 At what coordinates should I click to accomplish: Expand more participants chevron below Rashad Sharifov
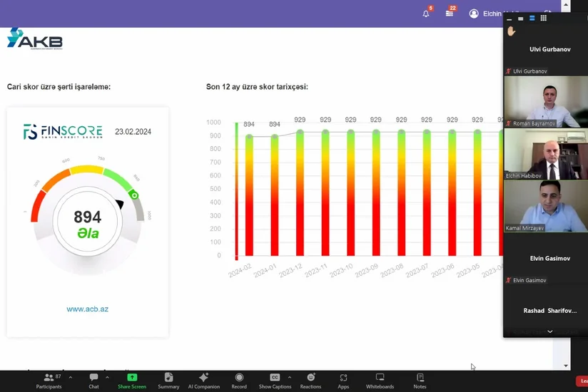point(549,331)
